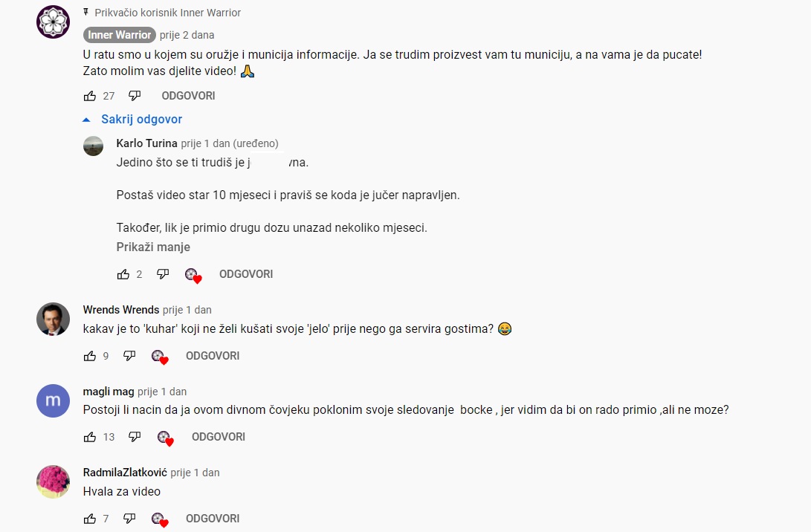Like the pinned Inner Warrior comment
This screenshot has height=532, width=811.
pyautogui.click(x=90, y=96)
